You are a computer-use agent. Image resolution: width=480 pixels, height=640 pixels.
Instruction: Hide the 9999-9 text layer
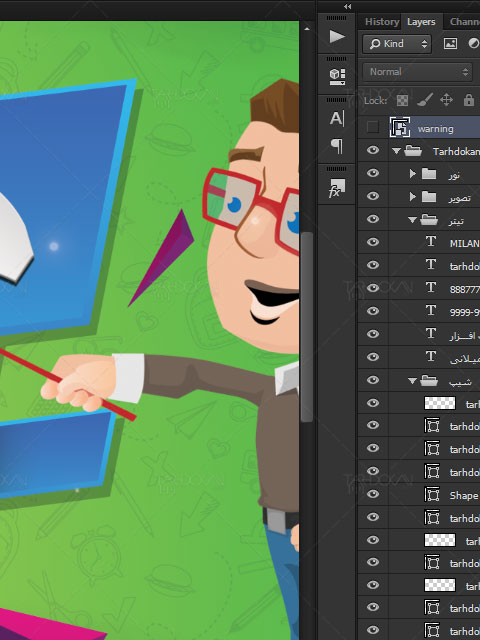point(373,311)
